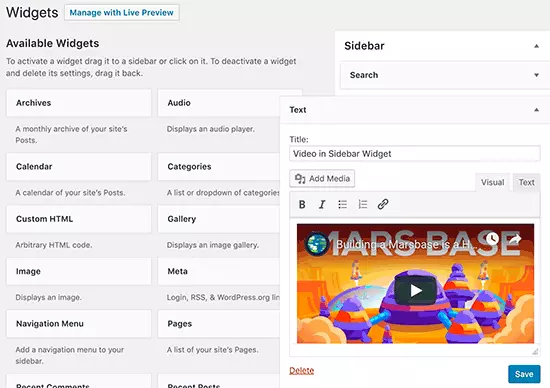Insert link using chain icon
The width and height of the screenshot is (550, 388).
coord(383,204)
